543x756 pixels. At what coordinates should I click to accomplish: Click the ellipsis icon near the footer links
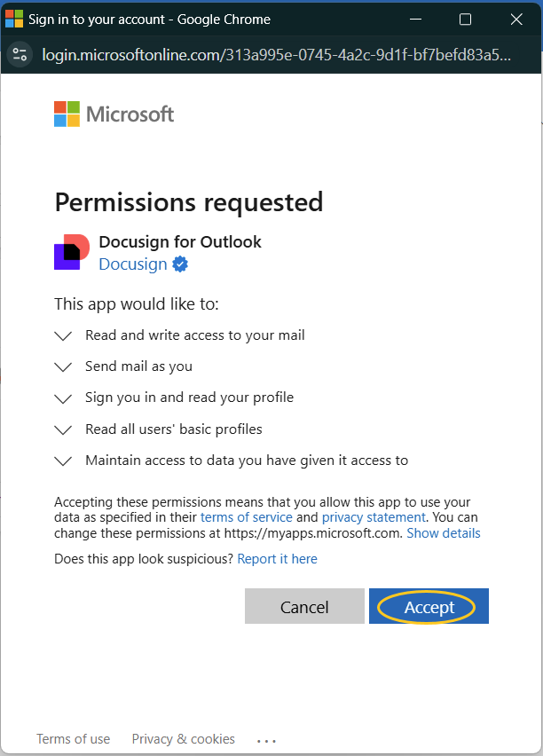coord(266,739)
